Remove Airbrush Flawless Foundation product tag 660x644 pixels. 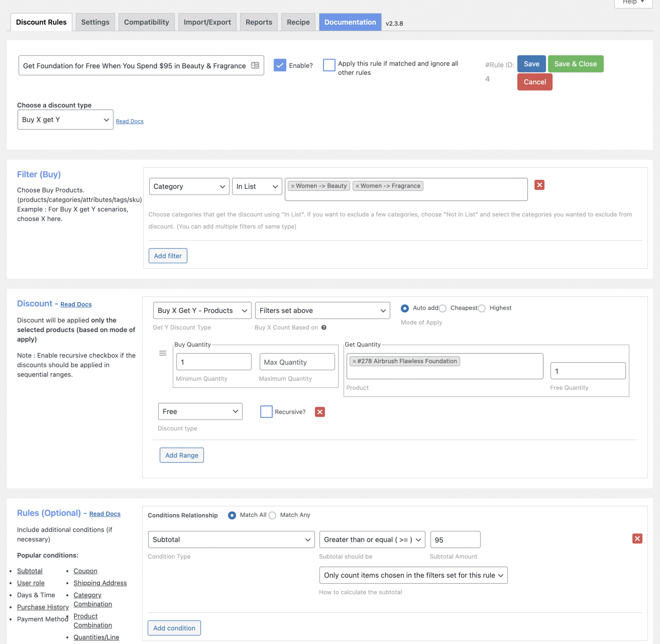354,361
